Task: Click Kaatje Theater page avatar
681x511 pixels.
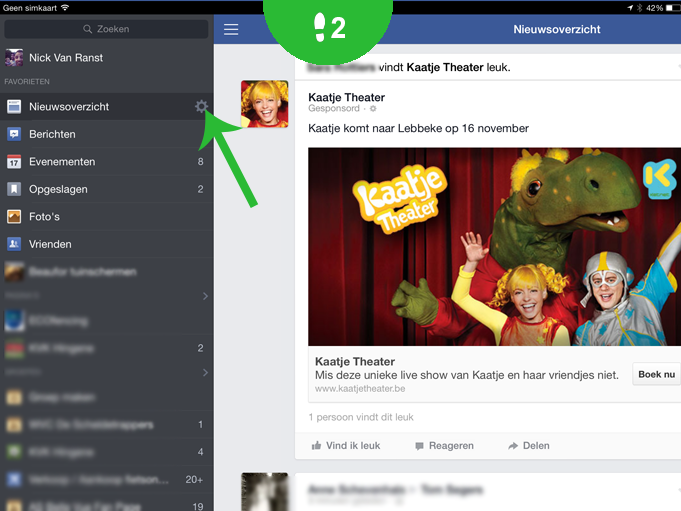Action: (x=264, y=104)
